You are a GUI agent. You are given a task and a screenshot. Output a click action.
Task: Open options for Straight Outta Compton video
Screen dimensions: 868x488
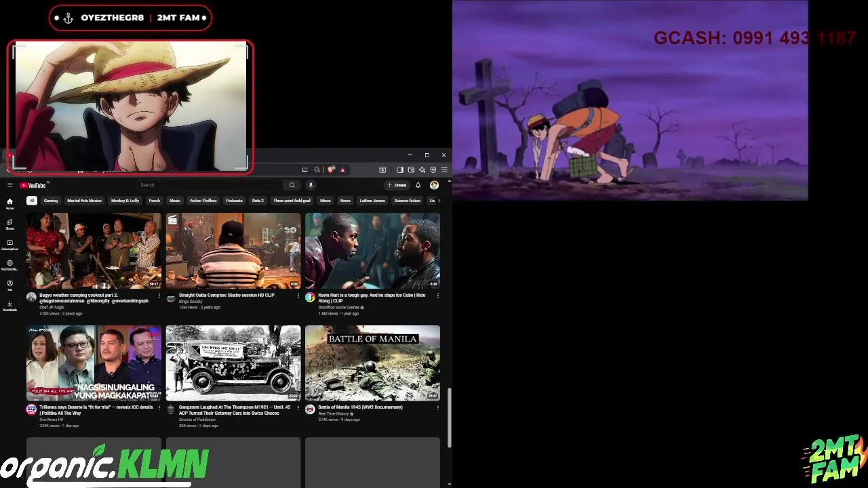point(298,296)
